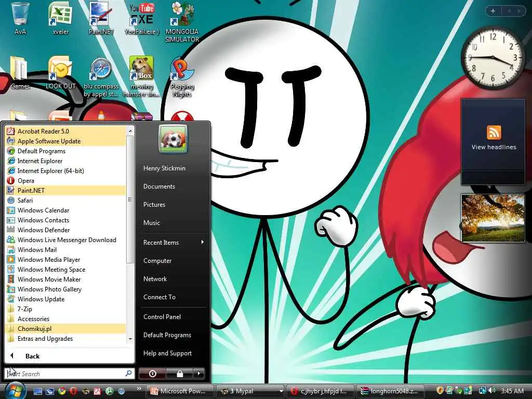Screen dimensions: 532x399
Task: Click the Opera quick launch icon
Action: point(73,391)
